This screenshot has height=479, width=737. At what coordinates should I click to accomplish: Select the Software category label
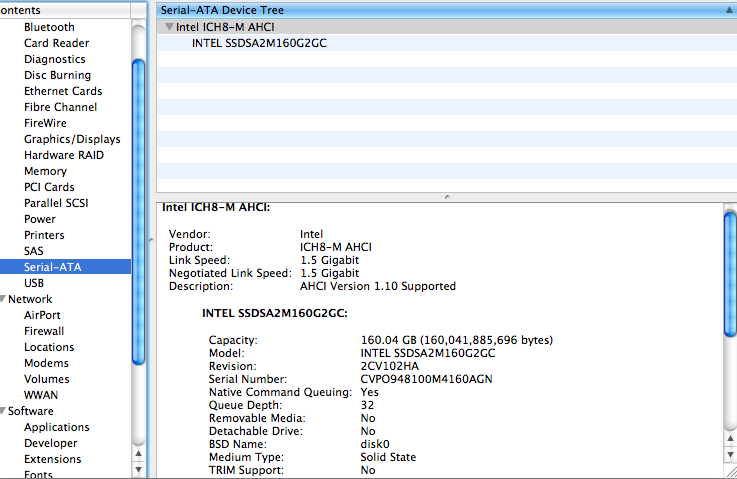coord(31,411)
